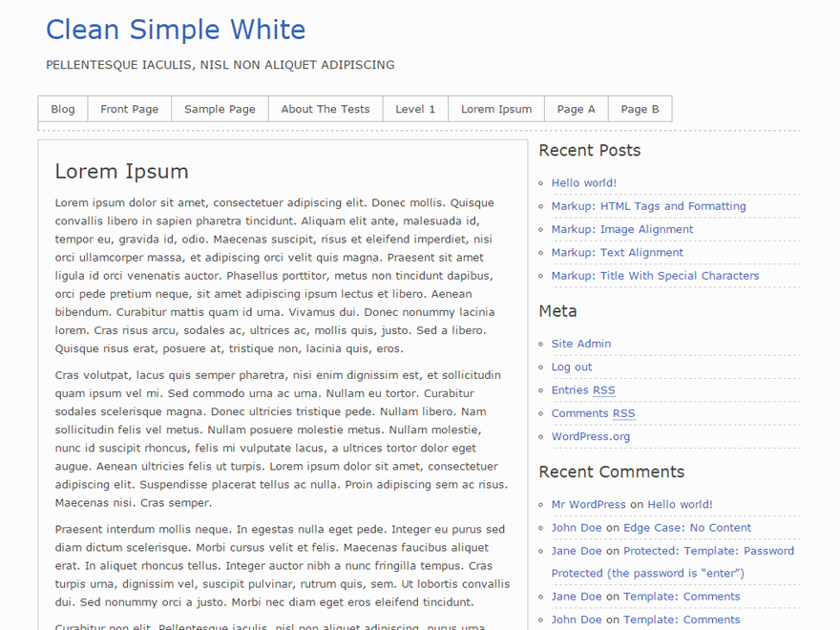
Task: Go to Site Admin under Meta
Action: (x=581, y=343)
